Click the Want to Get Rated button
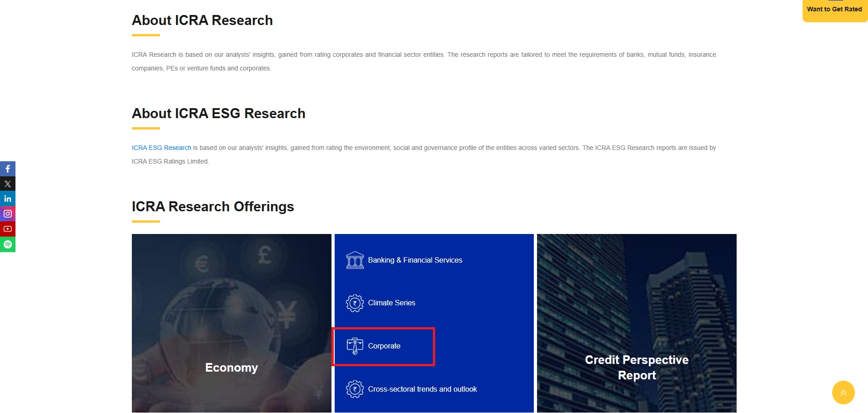868x413 pixels. pos(834,10)
